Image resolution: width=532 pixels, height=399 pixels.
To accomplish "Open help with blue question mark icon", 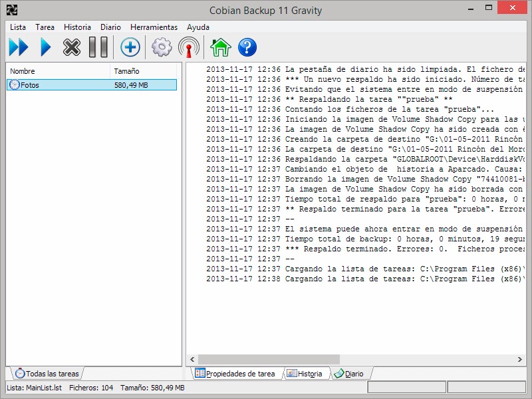I will click(x=247, y=47).
